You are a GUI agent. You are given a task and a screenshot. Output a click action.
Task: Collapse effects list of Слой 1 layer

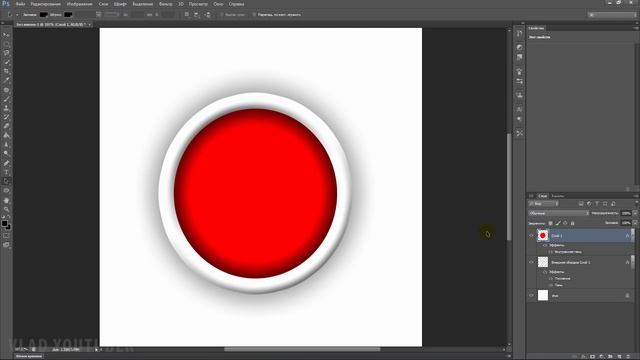pos(632,236)
